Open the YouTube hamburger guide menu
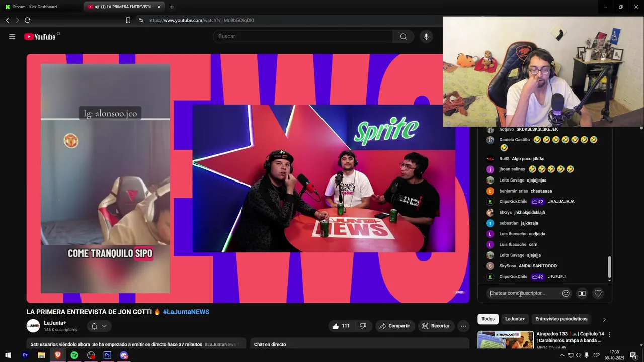 click(x=12, y=36)
